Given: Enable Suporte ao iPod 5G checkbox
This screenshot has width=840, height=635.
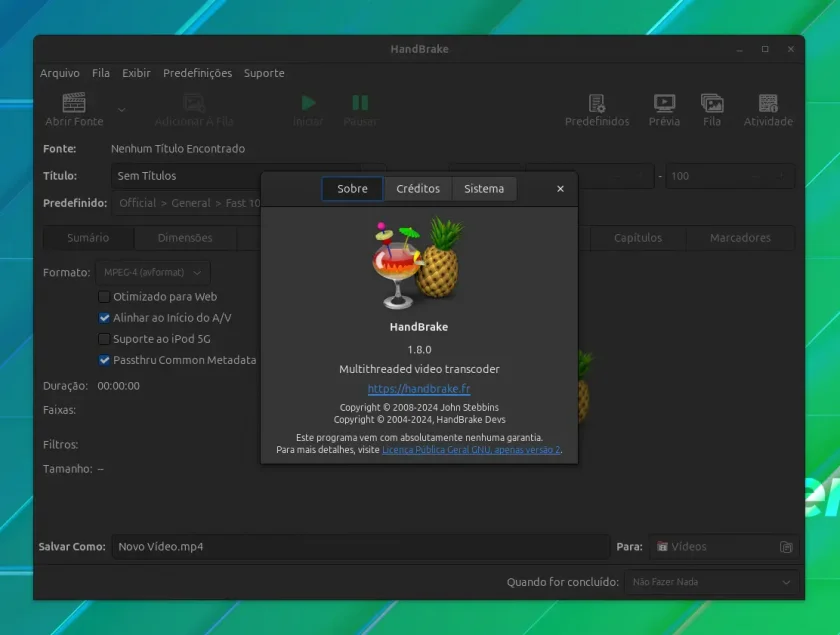Looking at the screenshot, I should pos(104,339).
